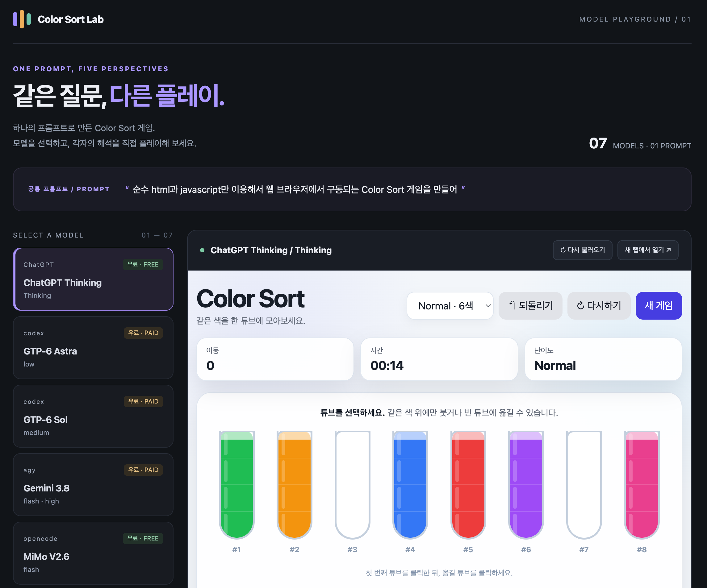The image size is (707, 588).
Task: Select the Gemini 3.8 model card
Action: [x=93, y=485]
